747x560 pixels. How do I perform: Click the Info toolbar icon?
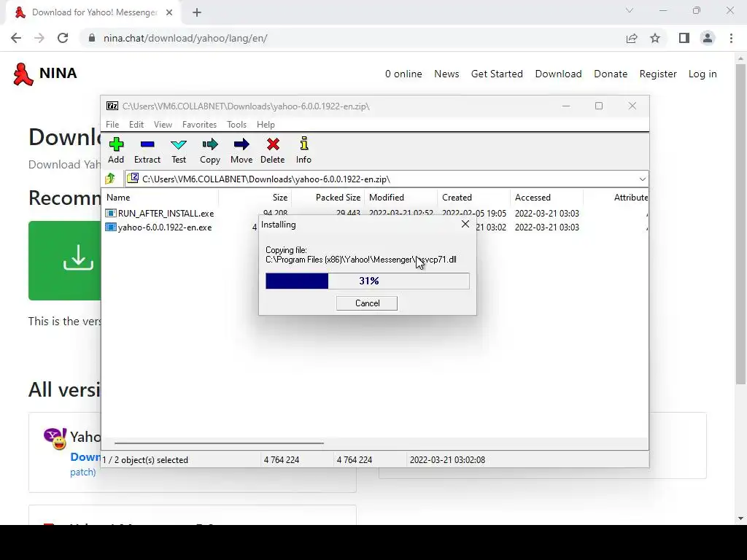tap(304, 144)
